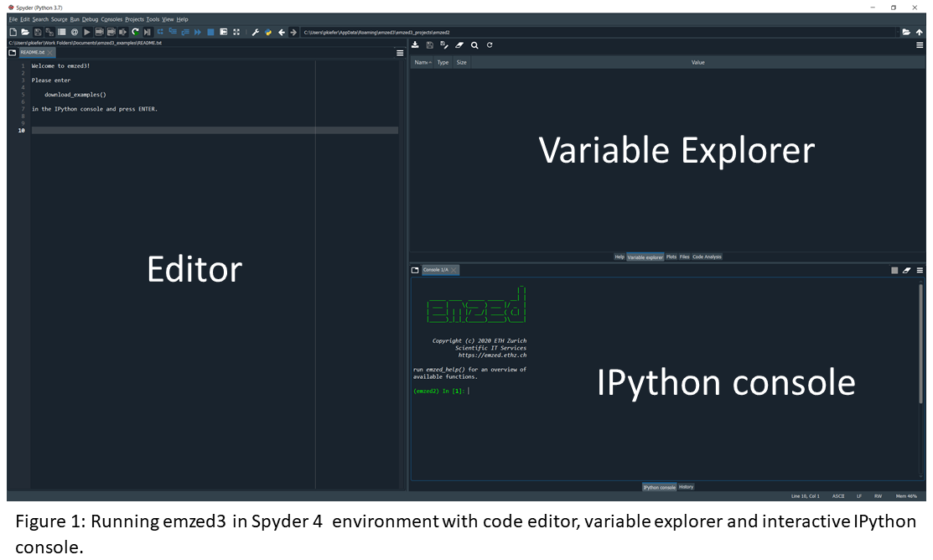Save all files toolbar icon
The height and width of the screenshot is (560, 933).
49,32
